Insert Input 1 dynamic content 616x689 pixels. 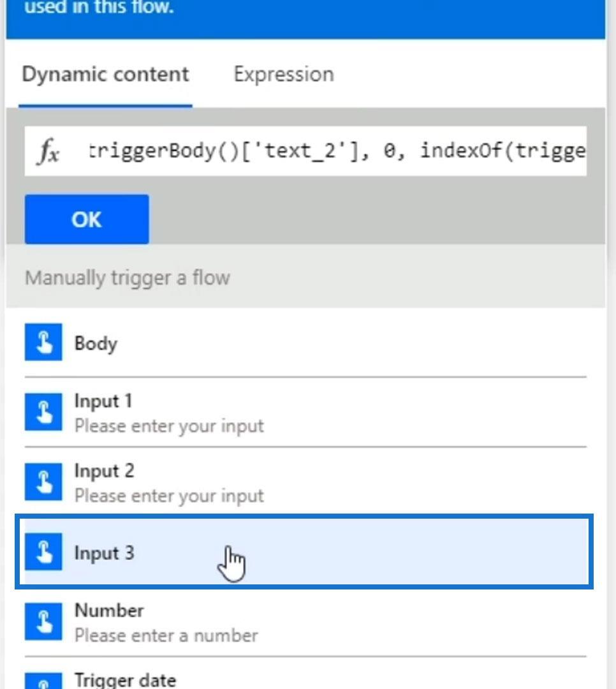tap(305, 413)
